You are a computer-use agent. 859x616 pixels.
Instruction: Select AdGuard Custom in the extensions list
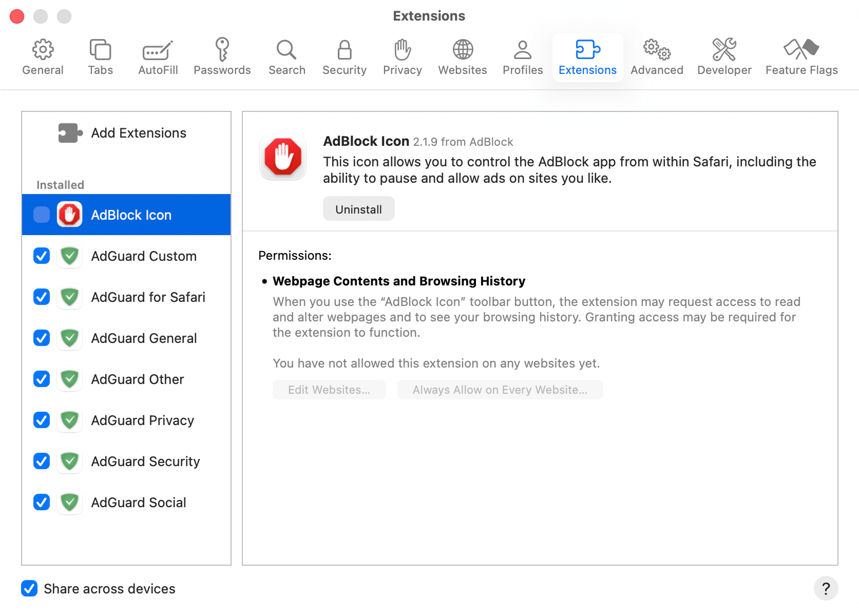144,256
